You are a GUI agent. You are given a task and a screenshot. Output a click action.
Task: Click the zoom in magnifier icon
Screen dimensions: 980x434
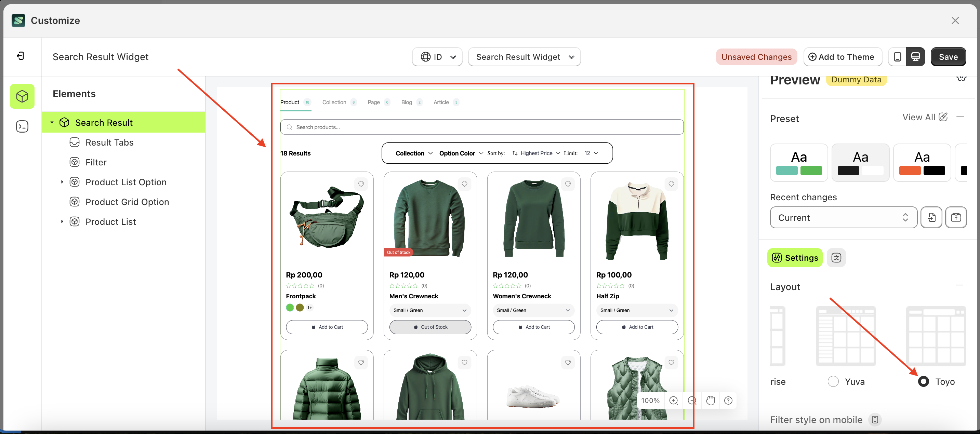click(673, 401)
